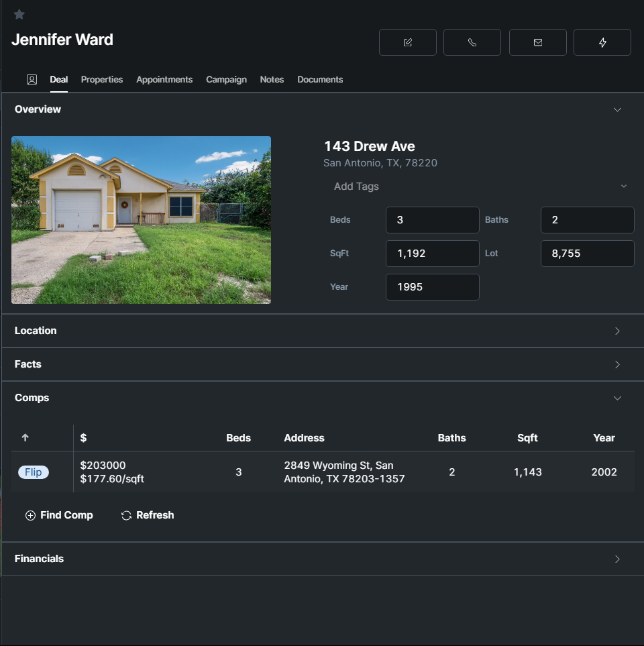Expand the Location section
The height and width of the screenshot is (646, 644).
[x=617, y=331]
